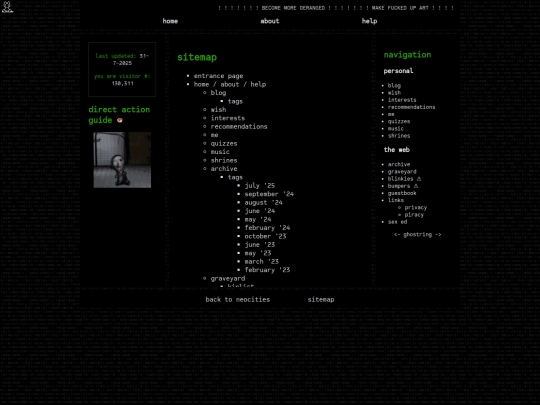Open archive in the sitemap list

coord(224,169)
